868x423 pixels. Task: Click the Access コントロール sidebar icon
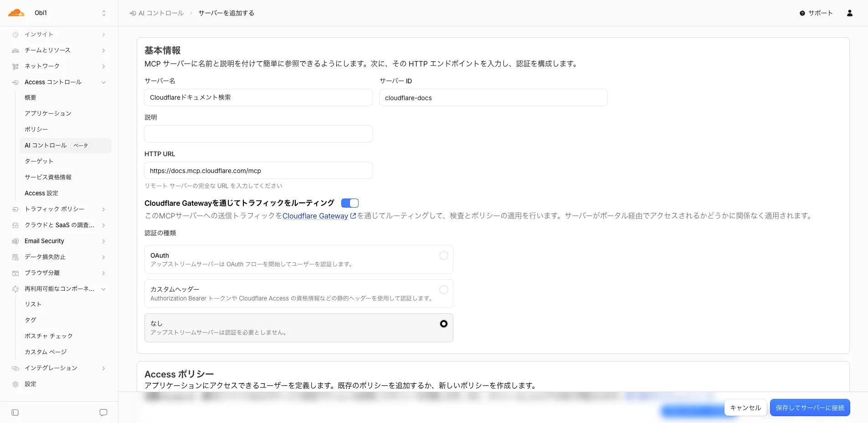15,82
